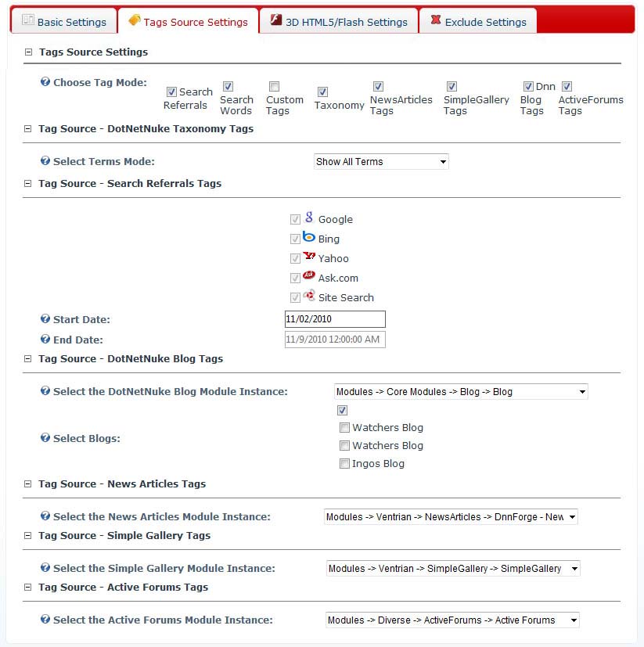Go to the Exclude Settings tab
This screenshot has height=647, width=644.
point(478,21)
